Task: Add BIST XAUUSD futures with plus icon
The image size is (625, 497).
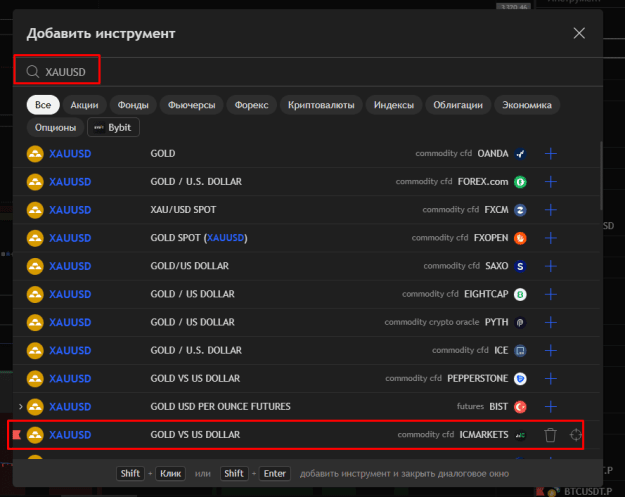Action: (550, 407)
